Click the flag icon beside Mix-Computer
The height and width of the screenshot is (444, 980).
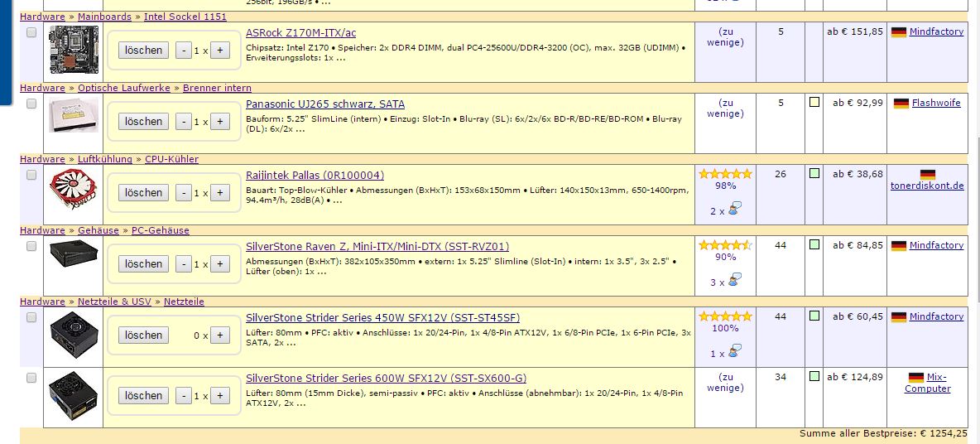coord(916,378)
